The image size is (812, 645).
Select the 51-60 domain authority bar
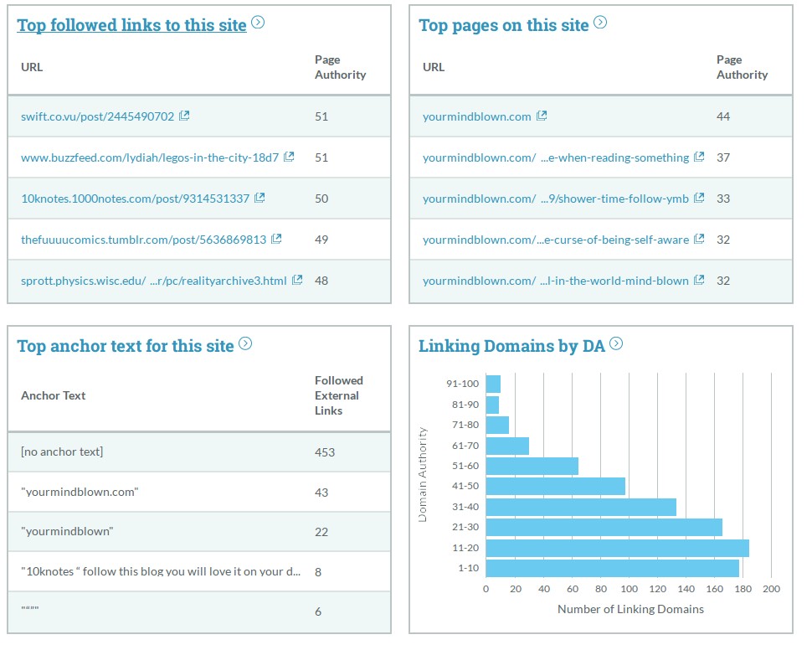point(532,466)
